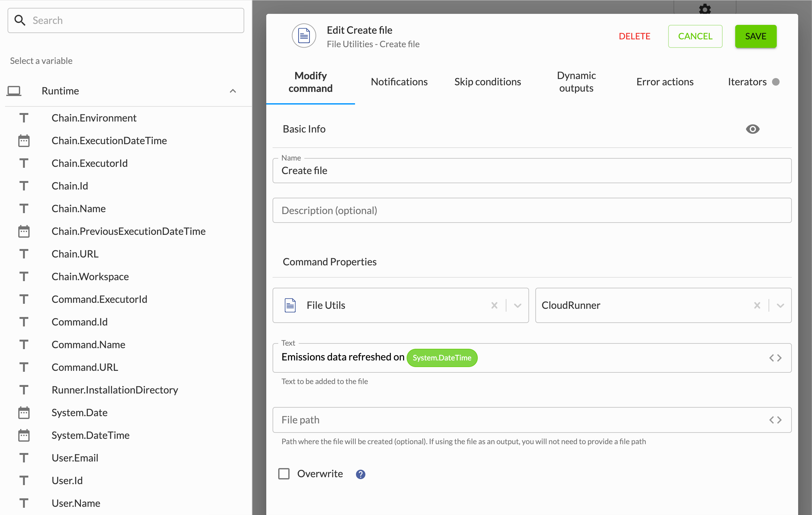Collapse the Runtime variable group
The width and height of the screenshot is (812, 515).
click(233, 91)
